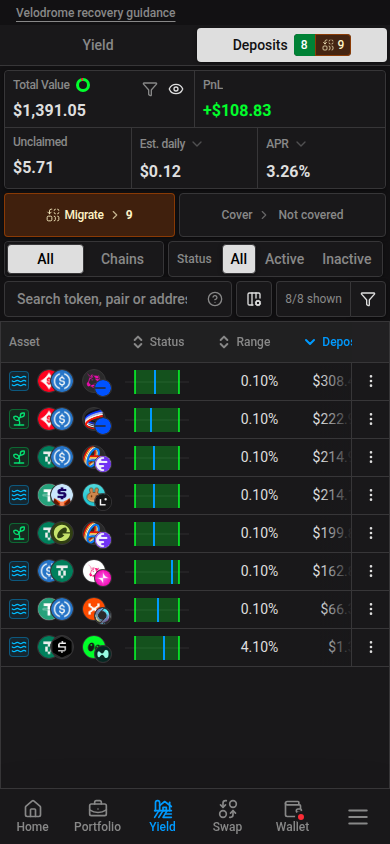Select Status All filter
Screen dimensions: 390x844
(239, 259)
